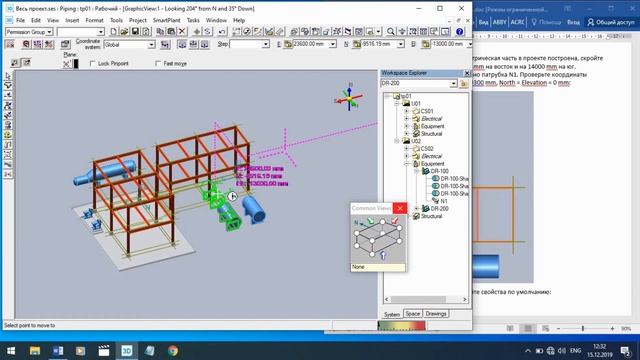Click Word's Общий доступ share button
The height and width of the screenshot is (360, 640).
pos(611,22)
